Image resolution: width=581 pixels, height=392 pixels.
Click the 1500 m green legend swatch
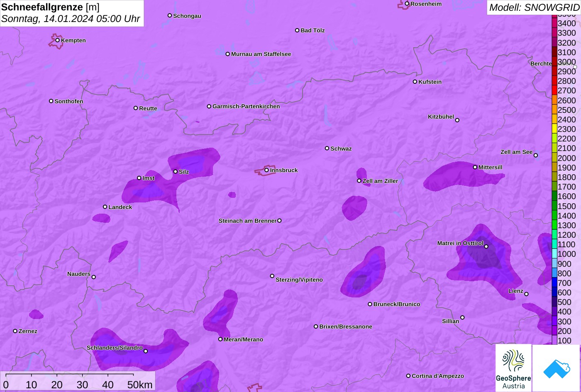[x=554, y=205]
